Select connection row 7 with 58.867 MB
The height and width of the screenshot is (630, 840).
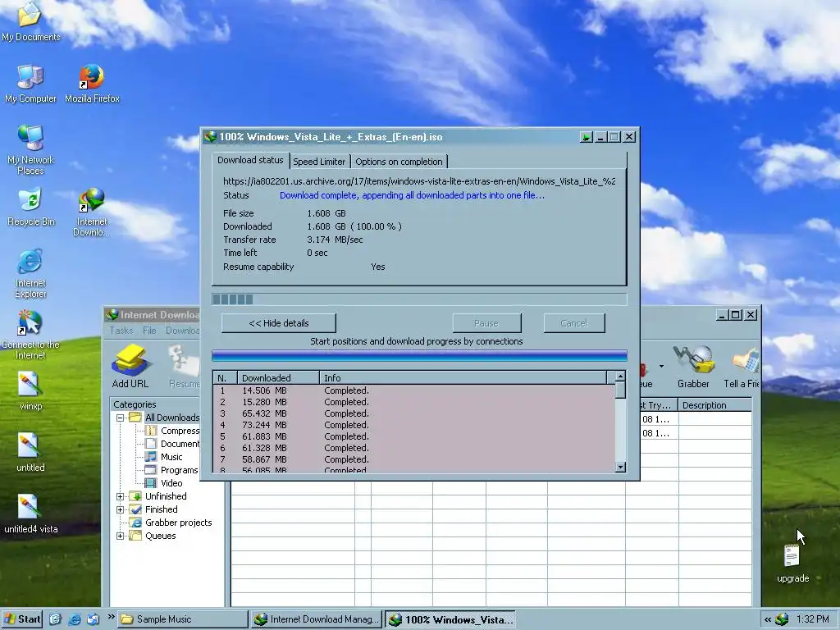(x=413, y=459)
